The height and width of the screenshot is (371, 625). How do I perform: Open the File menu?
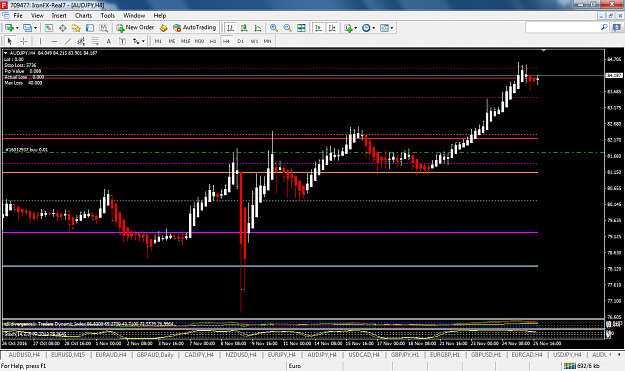(18, 16)
